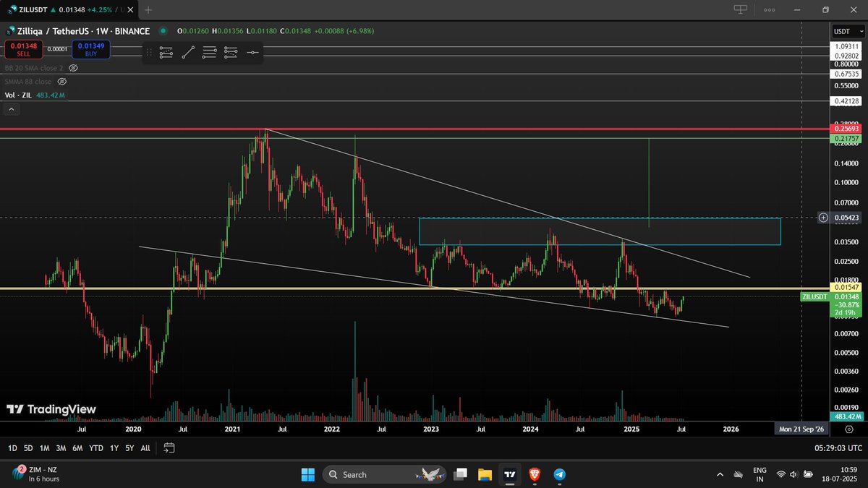
Task: Select the horizontal line tool in favorites
Action: (252, 52)
